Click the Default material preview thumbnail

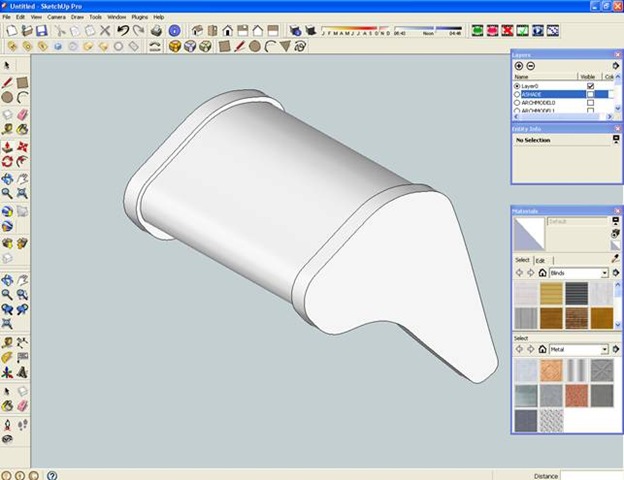coord(527,234)
